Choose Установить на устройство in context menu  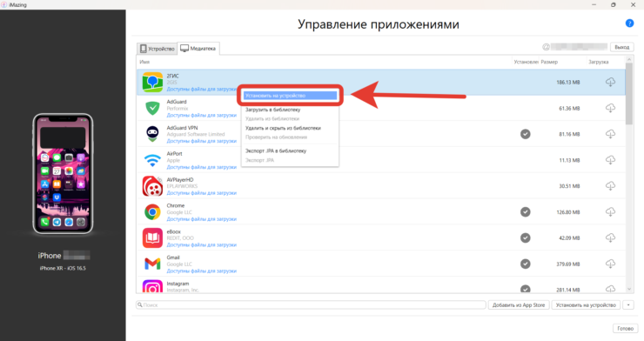click(x=290, y=96)
